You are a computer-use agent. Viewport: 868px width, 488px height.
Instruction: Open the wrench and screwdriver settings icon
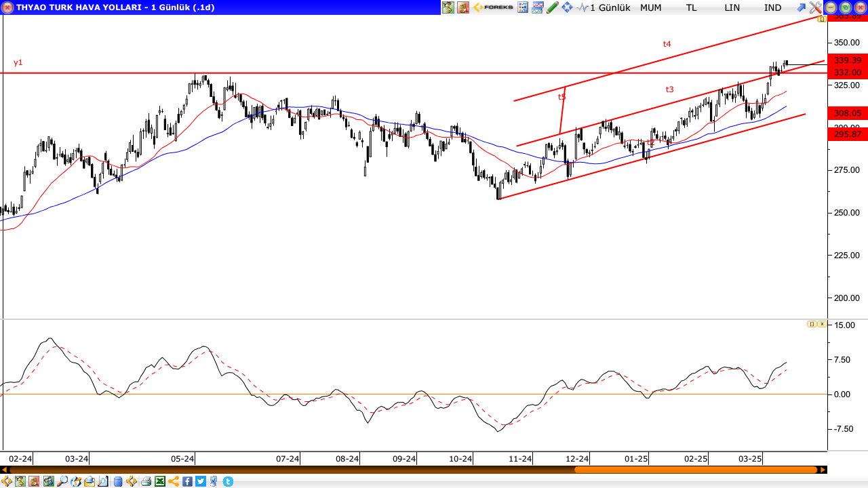pyautogui.click(x=816, y=7)
